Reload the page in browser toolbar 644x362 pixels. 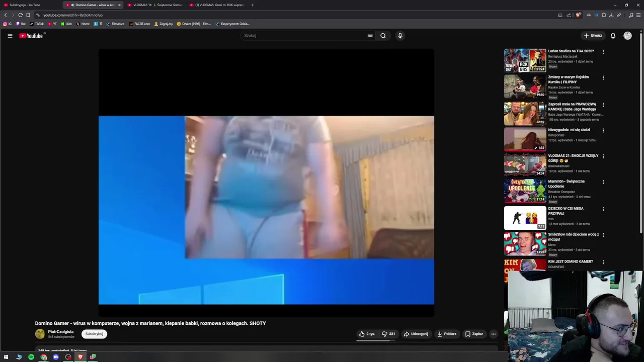20,15
